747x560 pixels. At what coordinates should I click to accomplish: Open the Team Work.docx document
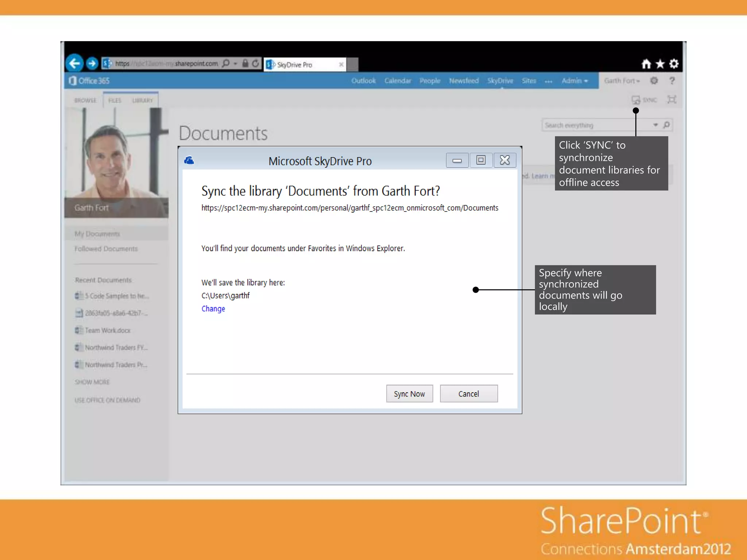point(102,330)
